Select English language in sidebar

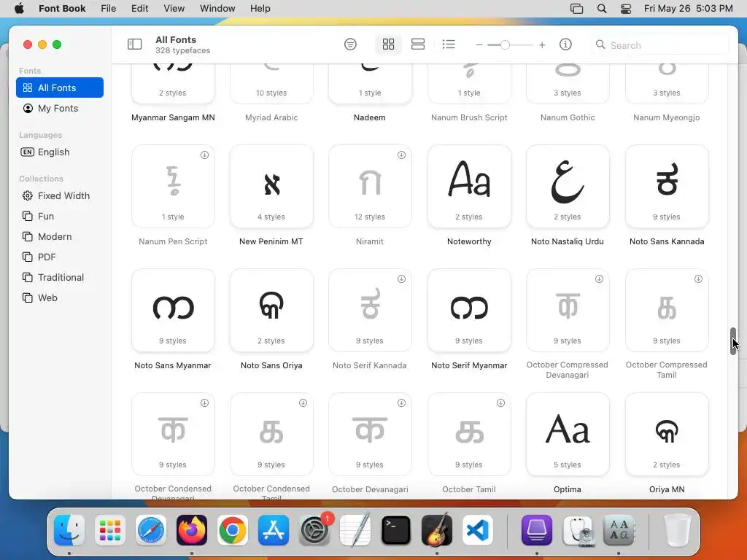(x=60, y=152)
